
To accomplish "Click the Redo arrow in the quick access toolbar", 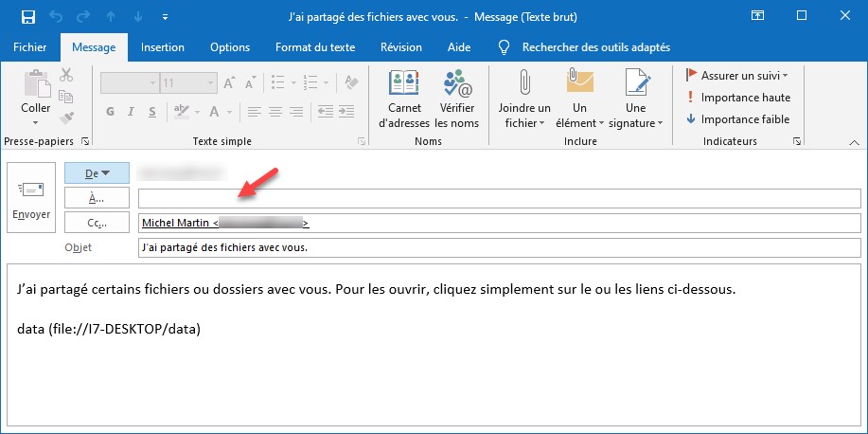I will [x=83, y=17].
